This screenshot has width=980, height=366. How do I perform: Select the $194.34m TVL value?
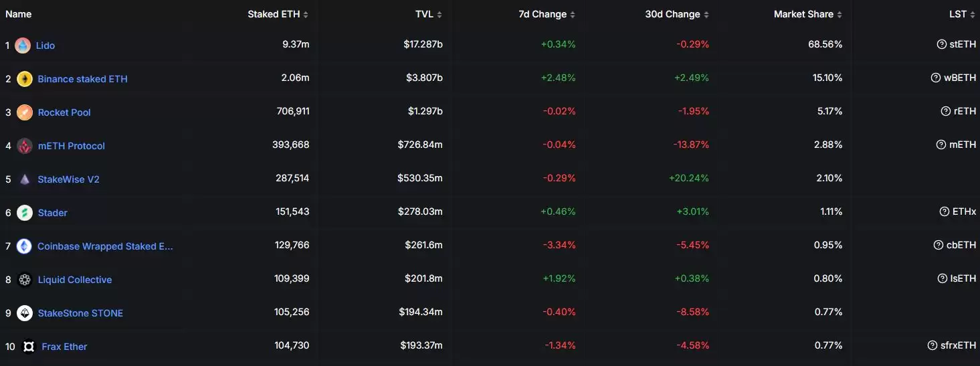421,312
